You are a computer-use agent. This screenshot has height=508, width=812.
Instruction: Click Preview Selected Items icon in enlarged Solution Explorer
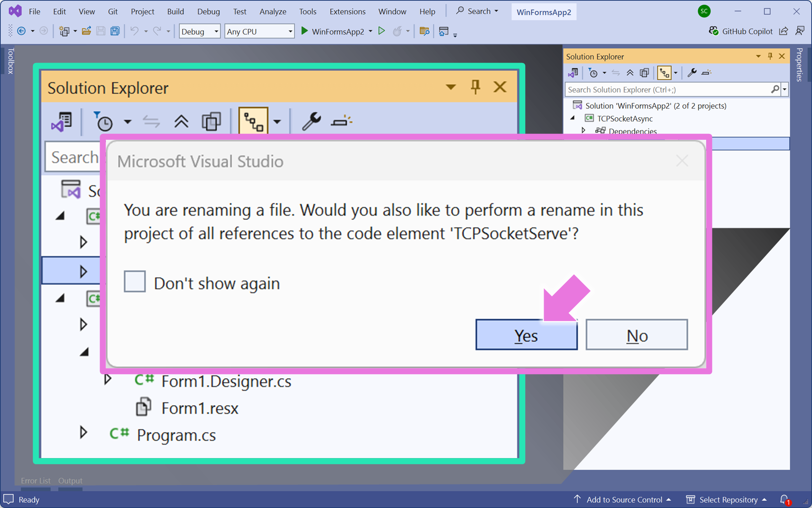click(x=342, y=121)
